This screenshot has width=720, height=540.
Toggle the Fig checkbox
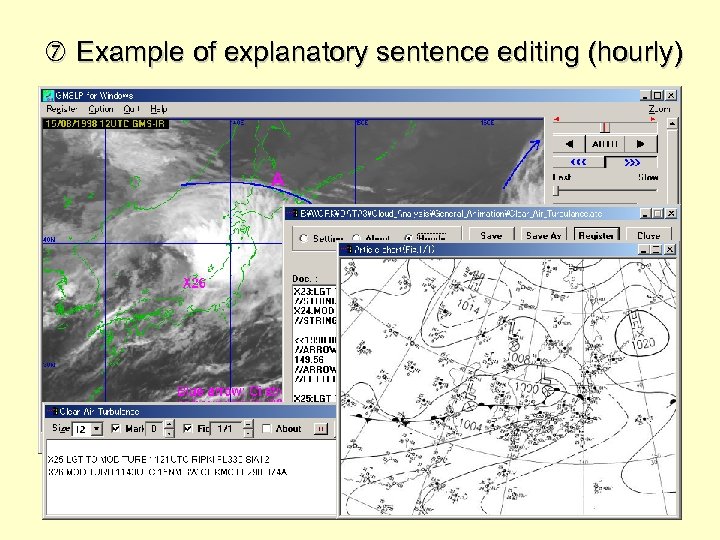pyautogui.click(x=187, y=428)
